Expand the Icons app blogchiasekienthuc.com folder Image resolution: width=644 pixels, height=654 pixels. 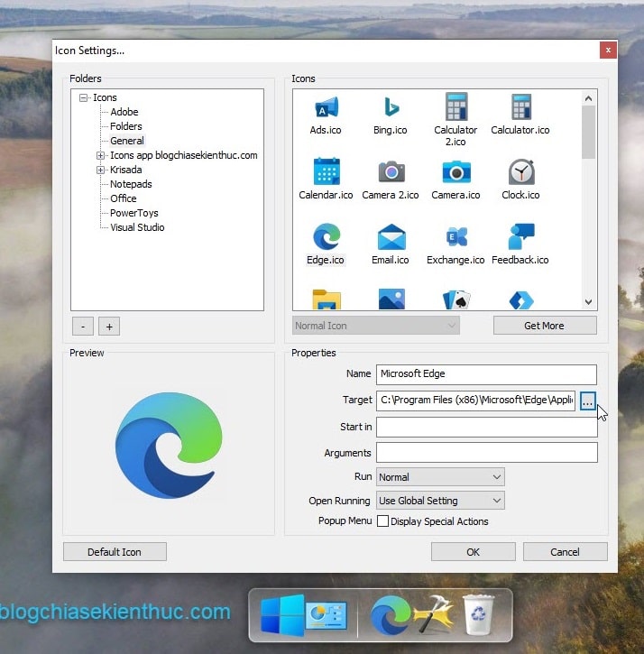100,155
